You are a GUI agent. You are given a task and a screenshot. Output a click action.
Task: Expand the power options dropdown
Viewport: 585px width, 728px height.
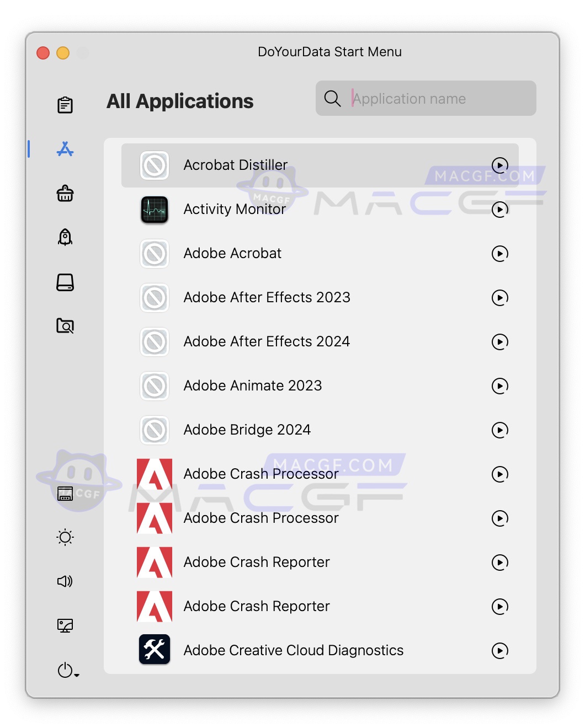coord(68,670)
